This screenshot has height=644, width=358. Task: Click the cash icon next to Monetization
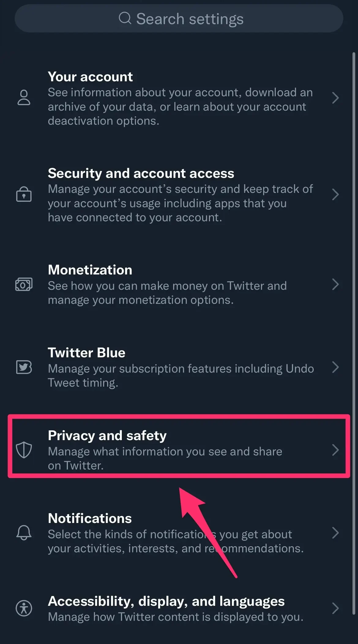point(24,284)
